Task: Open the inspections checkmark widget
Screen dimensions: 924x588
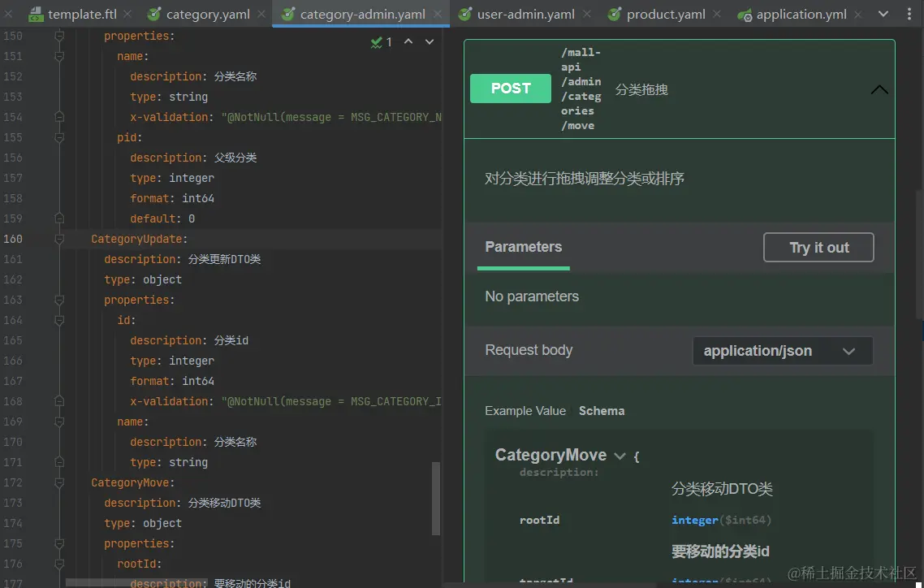Action: [x=382, y=42]
